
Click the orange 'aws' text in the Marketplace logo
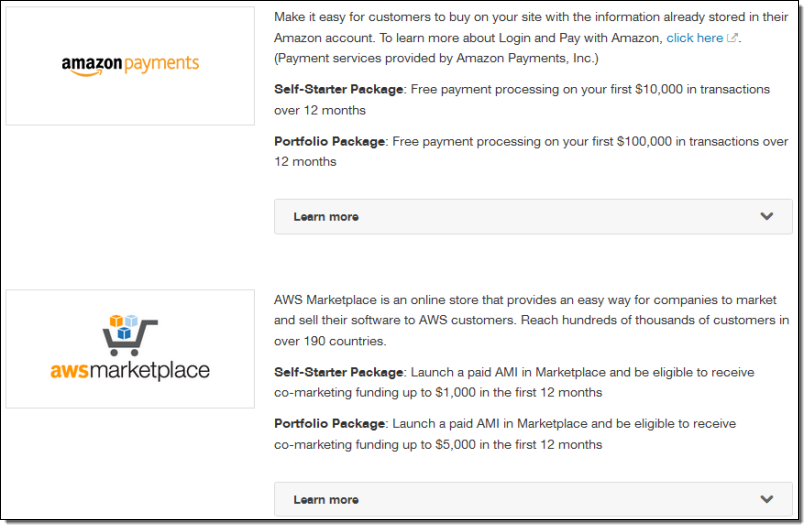[70, 371]
